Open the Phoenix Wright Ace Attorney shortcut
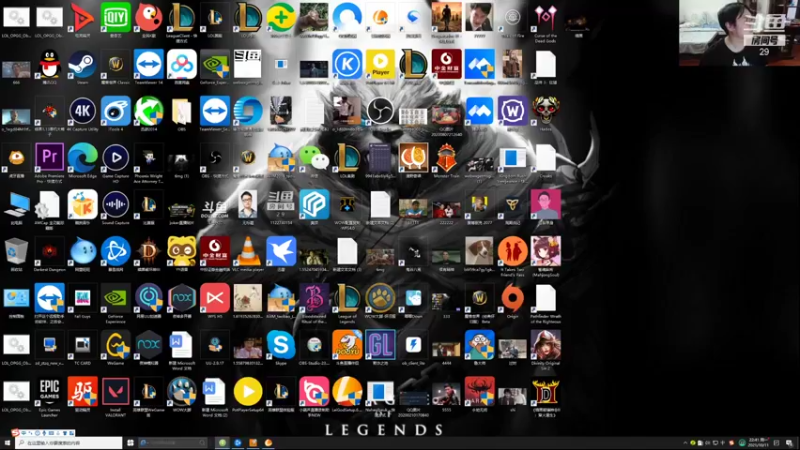The width and height of the screenshot is (800, 450). [x=148, y=158]
